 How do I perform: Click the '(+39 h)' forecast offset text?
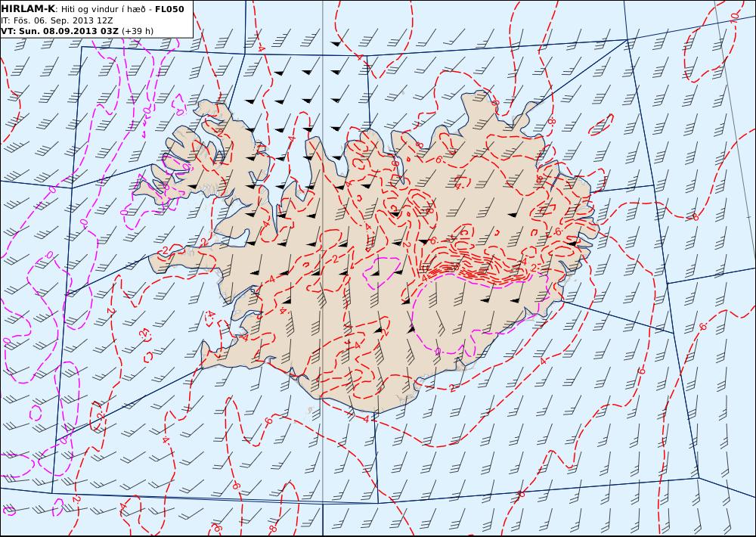click(x=138, y=31)
